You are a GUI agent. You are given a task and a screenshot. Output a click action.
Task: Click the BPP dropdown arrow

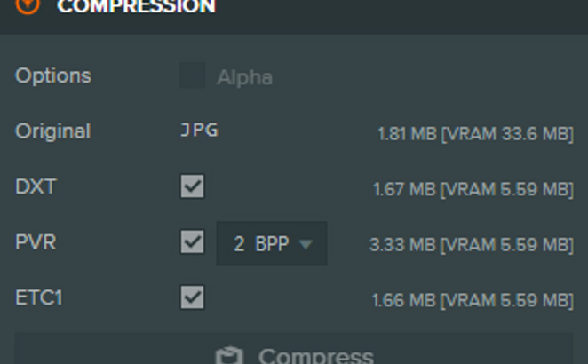tap(306, 245)
